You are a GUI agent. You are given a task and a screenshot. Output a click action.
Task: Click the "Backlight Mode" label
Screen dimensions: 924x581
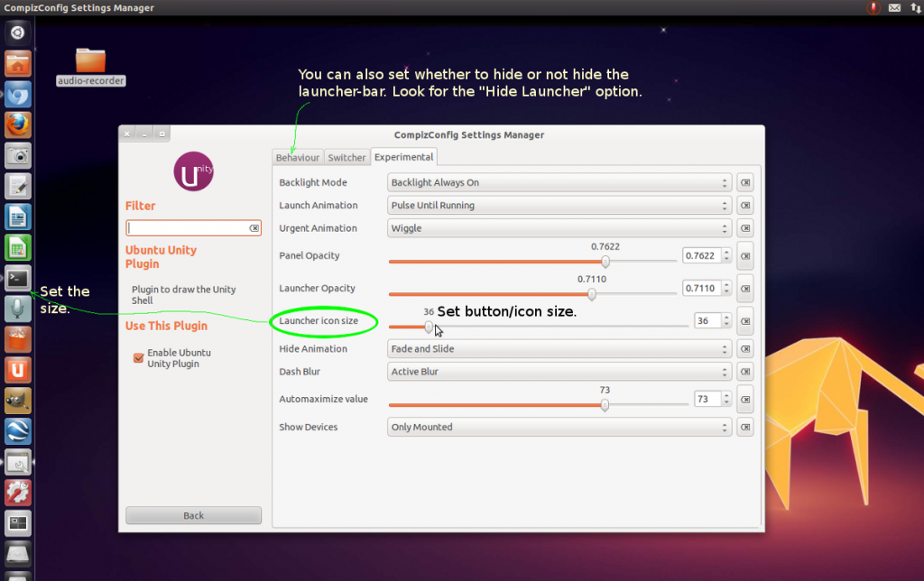[x=313, y=182]
